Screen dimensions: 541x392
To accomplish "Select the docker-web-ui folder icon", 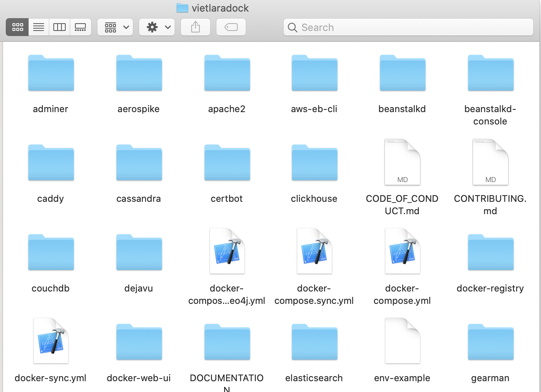I will tap(139, 342).
